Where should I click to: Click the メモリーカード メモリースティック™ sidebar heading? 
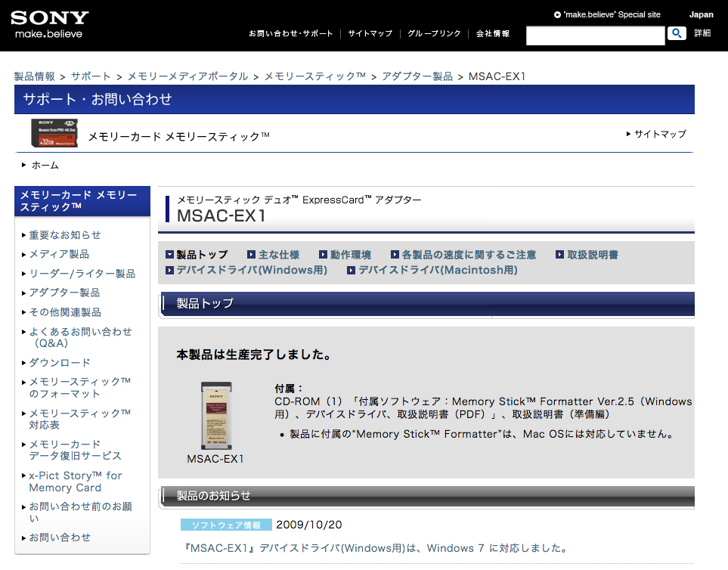(x=82, y=201)
